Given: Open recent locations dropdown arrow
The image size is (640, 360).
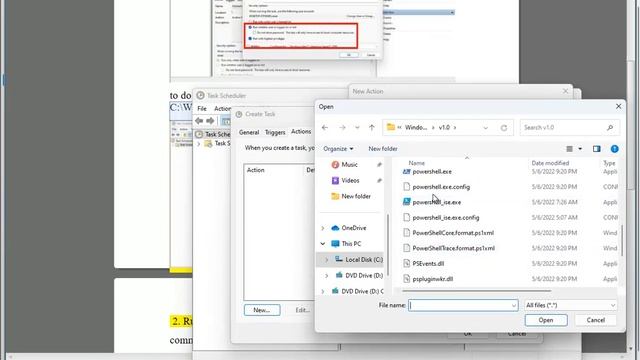Looking at the screenshot, I should [357, 128].
